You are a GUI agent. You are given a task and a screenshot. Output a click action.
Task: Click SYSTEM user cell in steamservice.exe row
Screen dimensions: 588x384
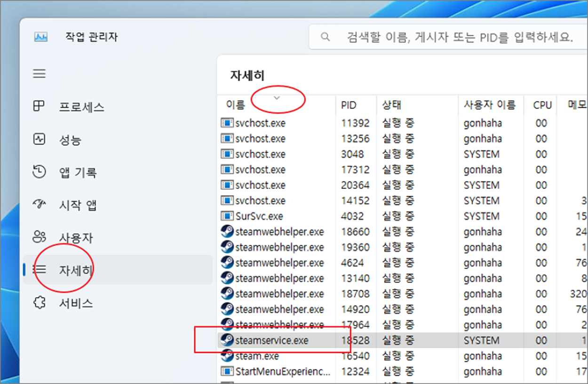coord(482,340)
